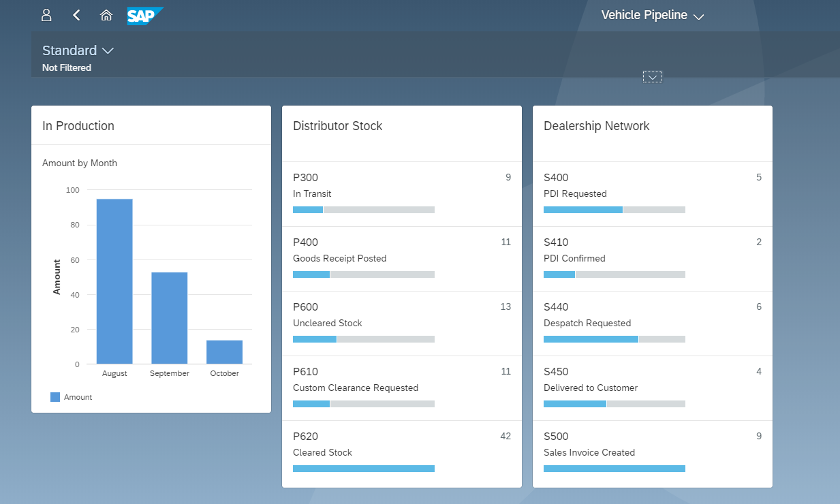840x504 pixels.
Task: Open the P620 Cleared Stock row
Action: click(x=402, y=454)
